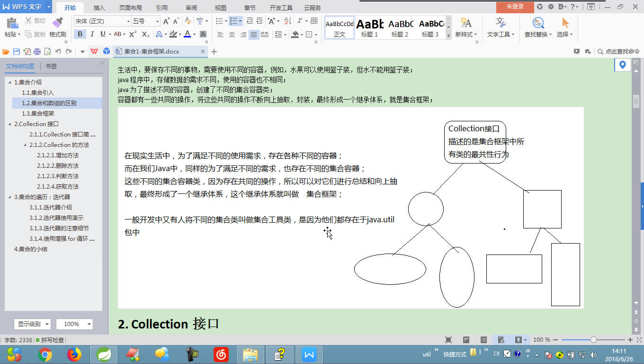Toggle justified alignment

pos(254,35)
